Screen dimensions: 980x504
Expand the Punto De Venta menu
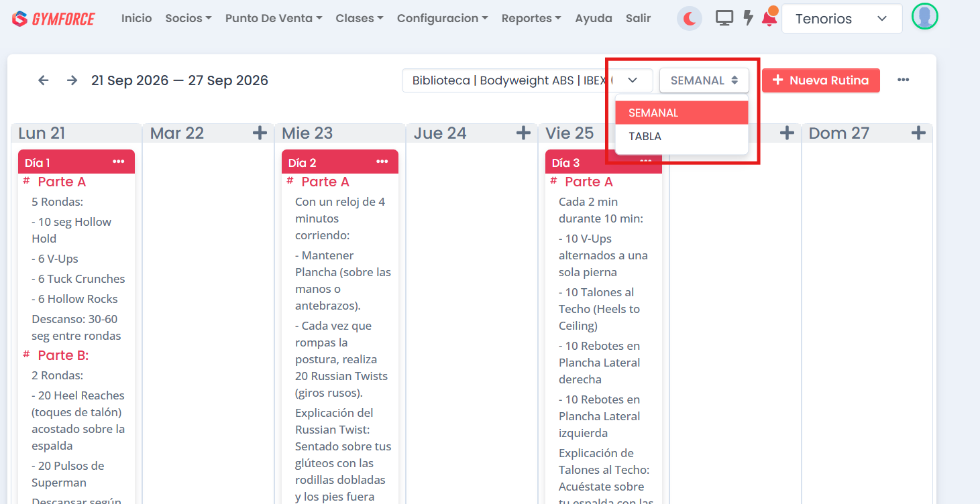[274, 19]
